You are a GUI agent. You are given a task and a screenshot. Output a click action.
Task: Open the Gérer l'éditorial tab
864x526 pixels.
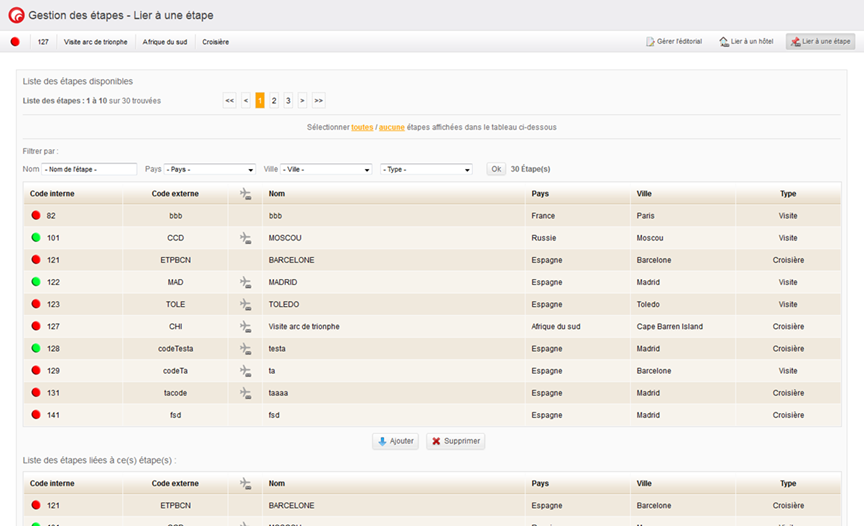tap(674, 42)
